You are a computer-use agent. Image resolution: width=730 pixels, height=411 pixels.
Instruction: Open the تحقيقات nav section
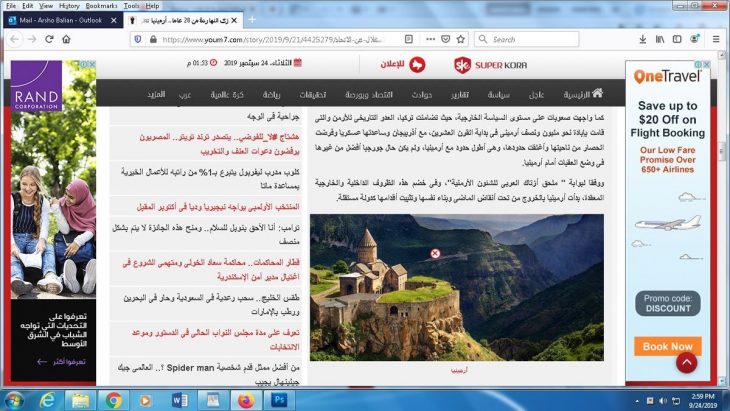tap(312, 94)
